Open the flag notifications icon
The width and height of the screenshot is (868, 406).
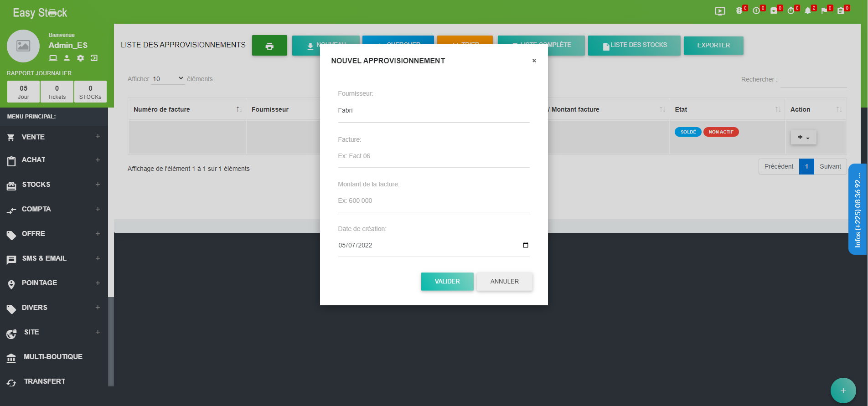click(824, 11)
